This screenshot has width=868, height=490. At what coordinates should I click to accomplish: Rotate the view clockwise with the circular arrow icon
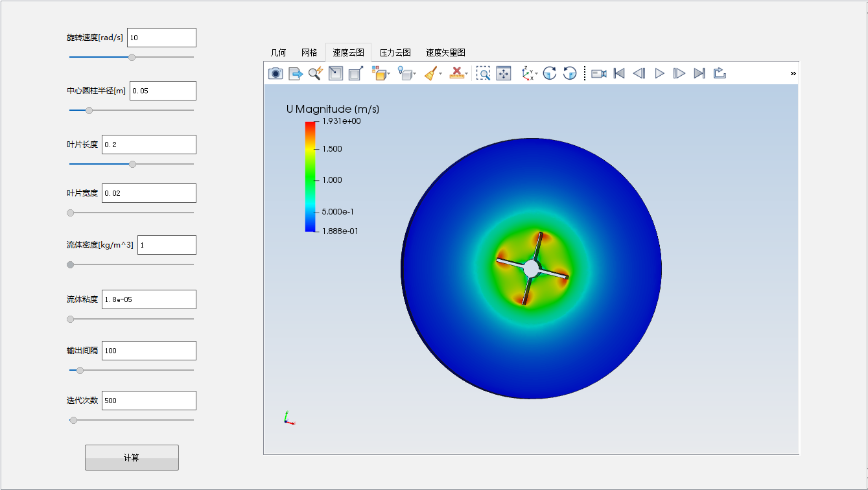click(x=550, y=73)
